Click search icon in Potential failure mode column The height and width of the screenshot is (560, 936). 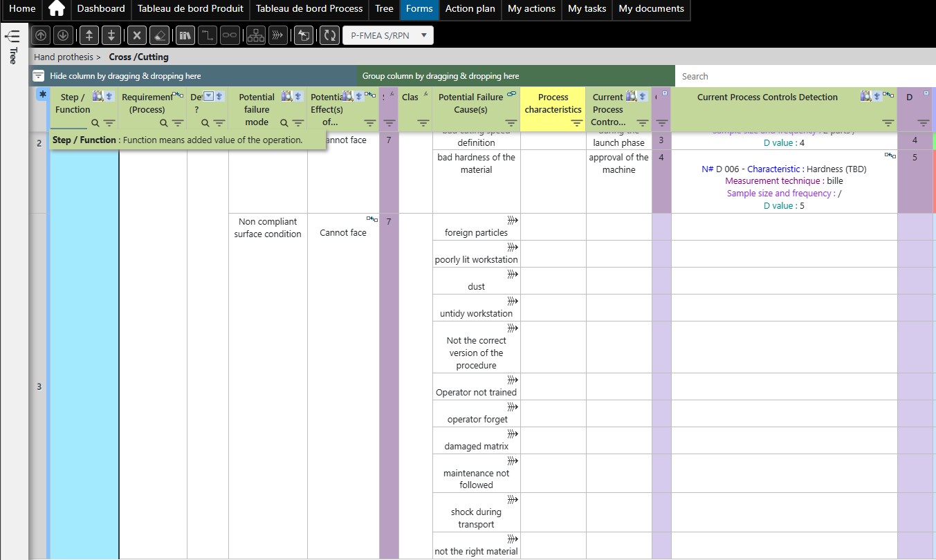click(x=284, y=123)
